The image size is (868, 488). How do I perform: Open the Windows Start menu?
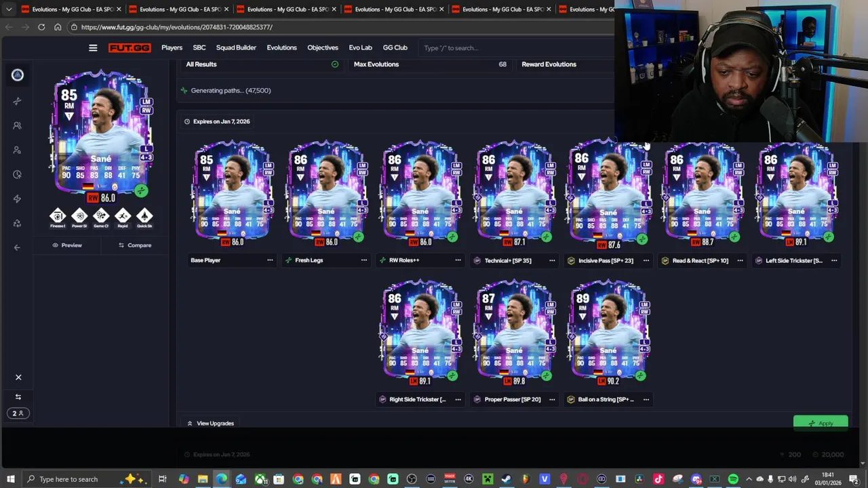click(11, 479)
